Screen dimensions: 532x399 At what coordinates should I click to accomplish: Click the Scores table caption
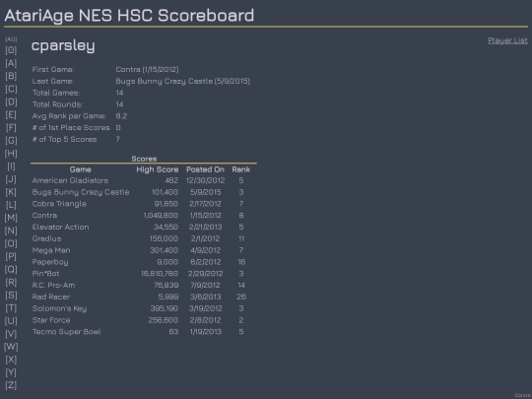click(x=144, y=159)
